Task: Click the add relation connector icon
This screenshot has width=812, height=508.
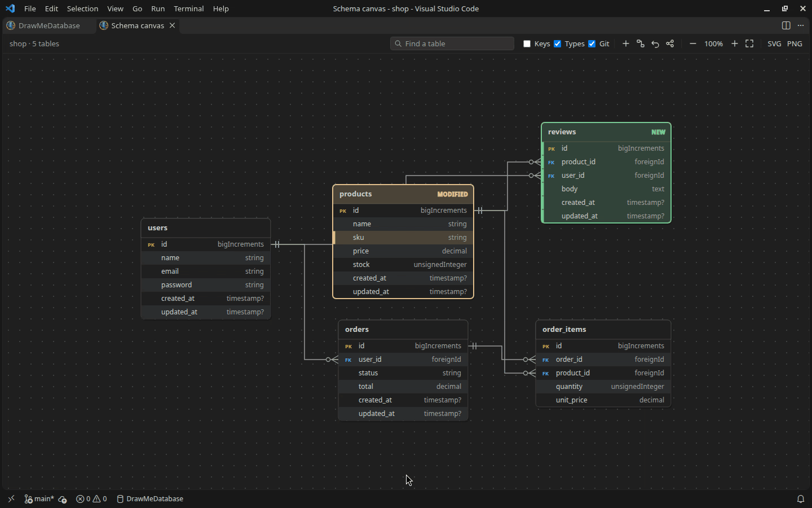Action: pyautogui.click(x=641, y=43)
